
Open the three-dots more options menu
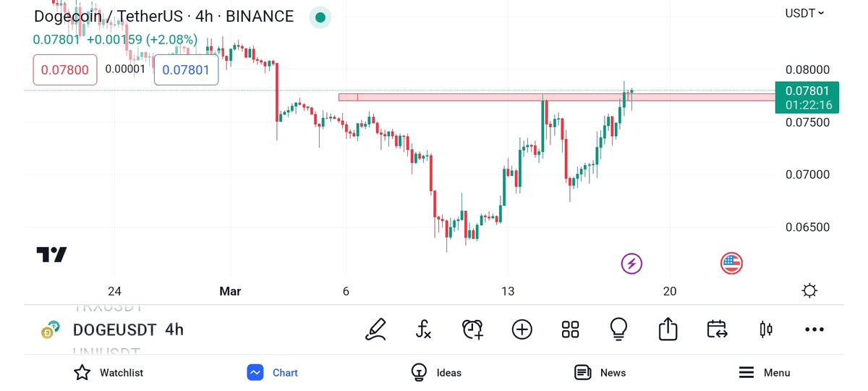pyautogui.click(x=814, y=329)
